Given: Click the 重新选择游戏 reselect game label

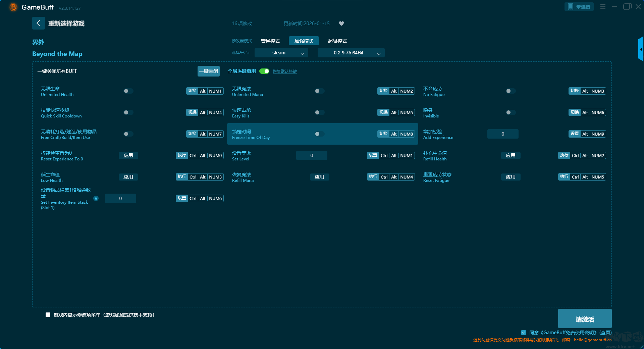Looking at the screenshot, I should coord(66,23).
